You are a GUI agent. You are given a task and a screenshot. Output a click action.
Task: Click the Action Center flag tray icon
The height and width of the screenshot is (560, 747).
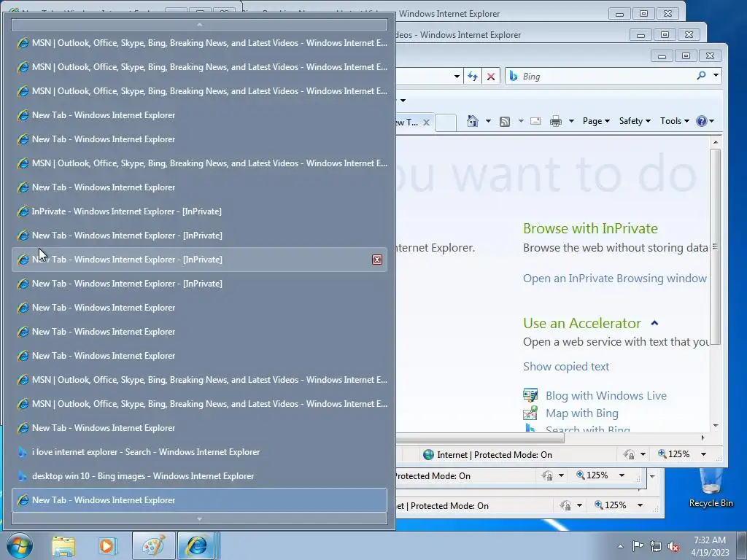pos(638,545)
